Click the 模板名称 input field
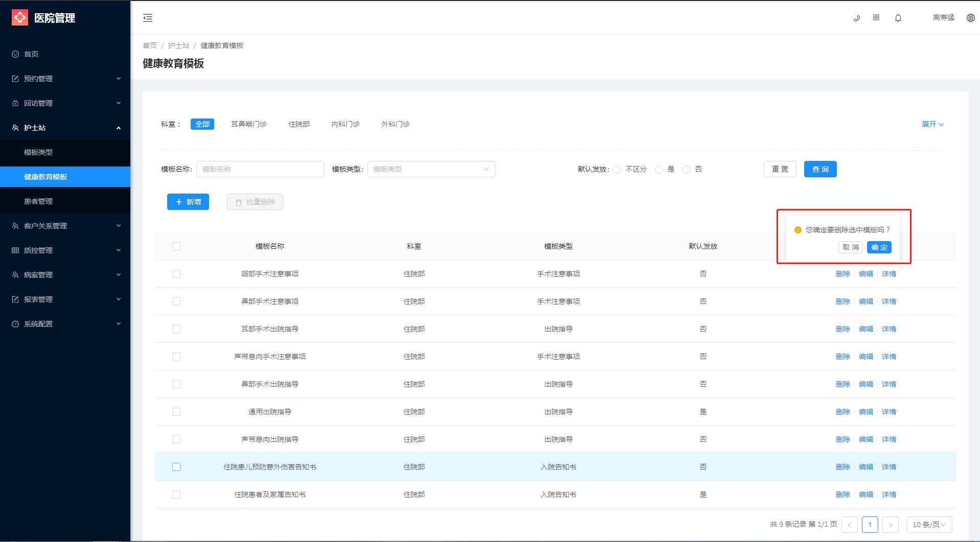 [x=260, y=169]
